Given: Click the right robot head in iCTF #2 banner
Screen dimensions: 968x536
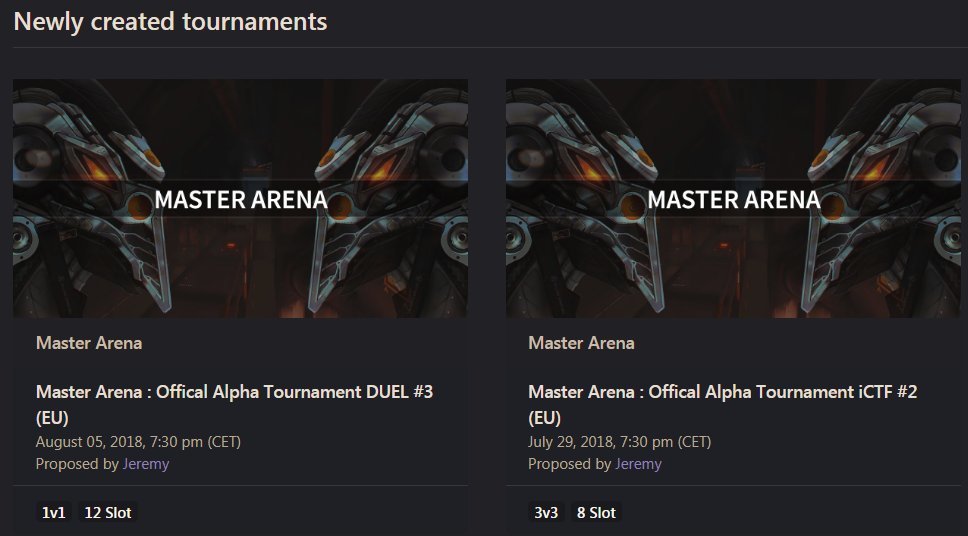Looking at the screenshot, I should coord(880,170).
